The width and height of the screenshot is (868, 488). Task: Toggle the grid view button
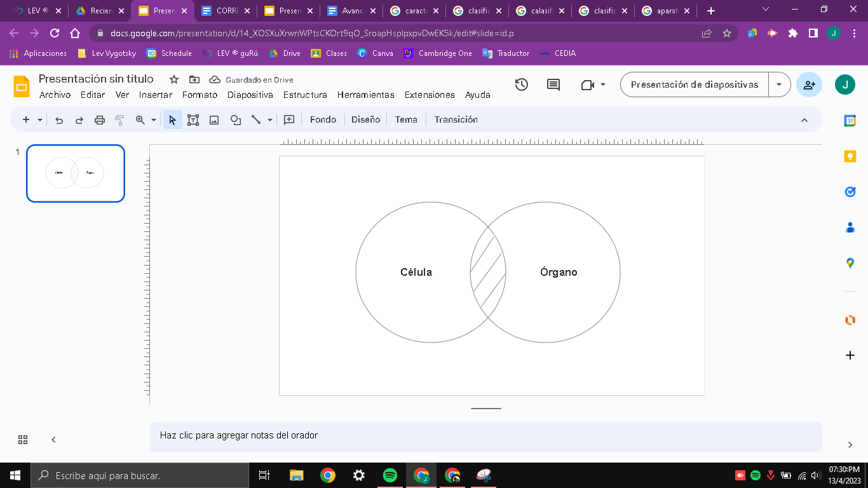point(23,440)
